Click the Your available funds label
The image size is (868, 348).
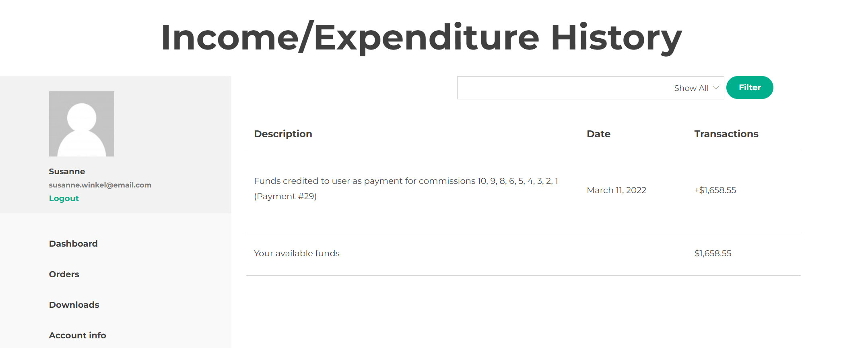coord(297,253)
